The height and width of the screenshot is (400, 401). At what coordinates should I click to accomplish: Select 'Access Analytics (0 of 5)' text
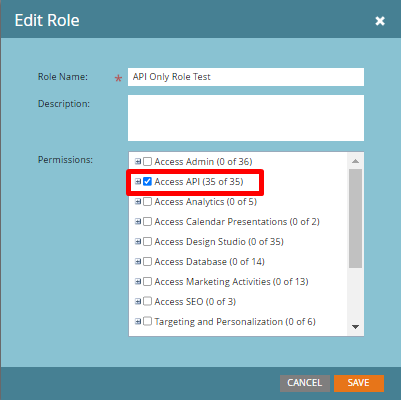(206, 202)
